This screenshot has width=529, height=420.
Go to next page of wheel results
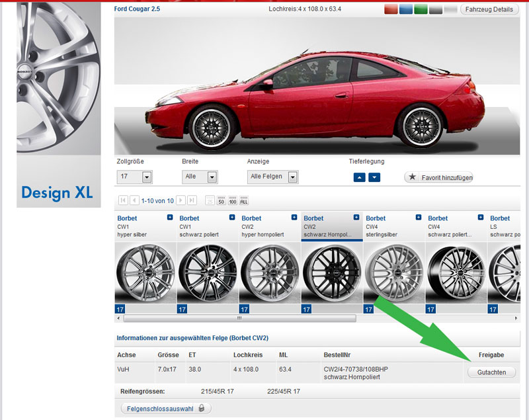coord(181,200)
